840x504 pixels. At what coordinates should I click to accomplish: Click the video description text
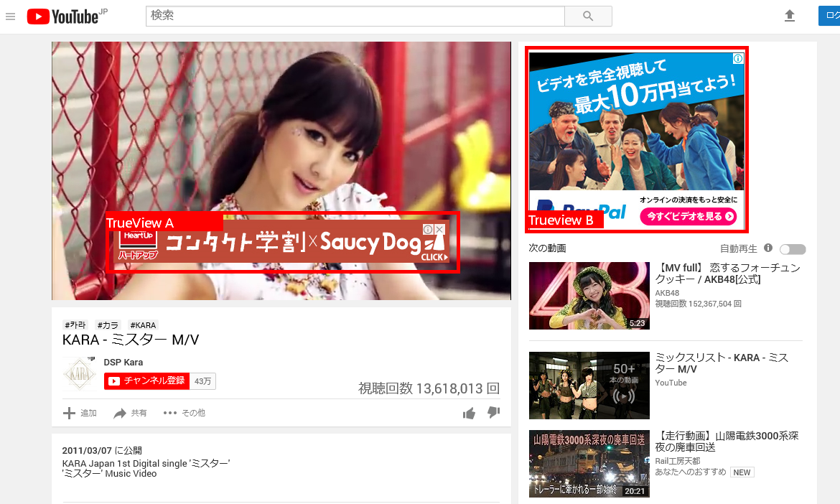coord(146,469)
